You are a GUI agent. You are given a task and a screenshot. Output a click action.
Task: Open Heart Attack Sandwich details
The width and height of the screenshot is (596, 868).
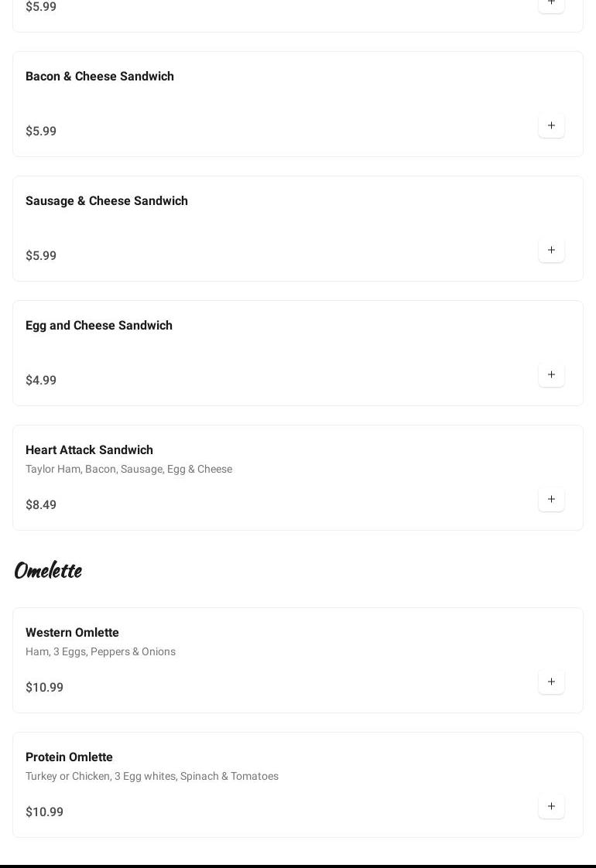(x=89, y=450)
